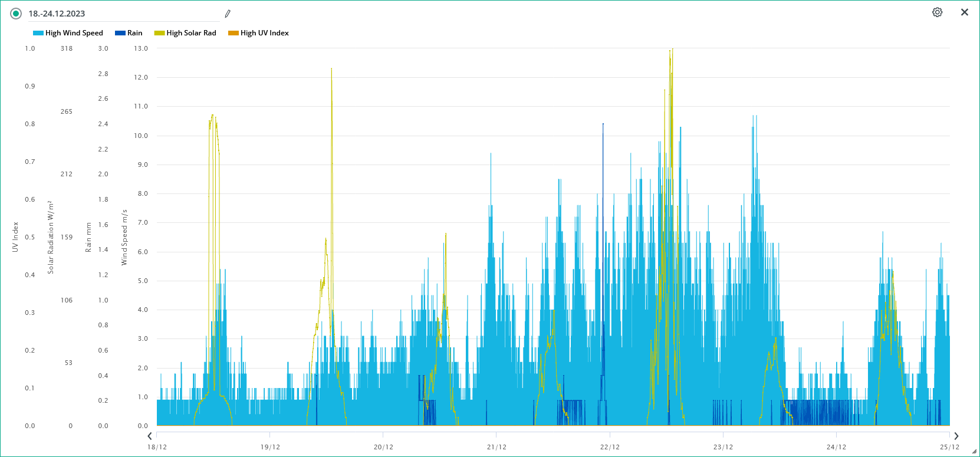Click the 23/12 date label on x-axis
This screenshot has height=457, width=980.
[723, 447]
